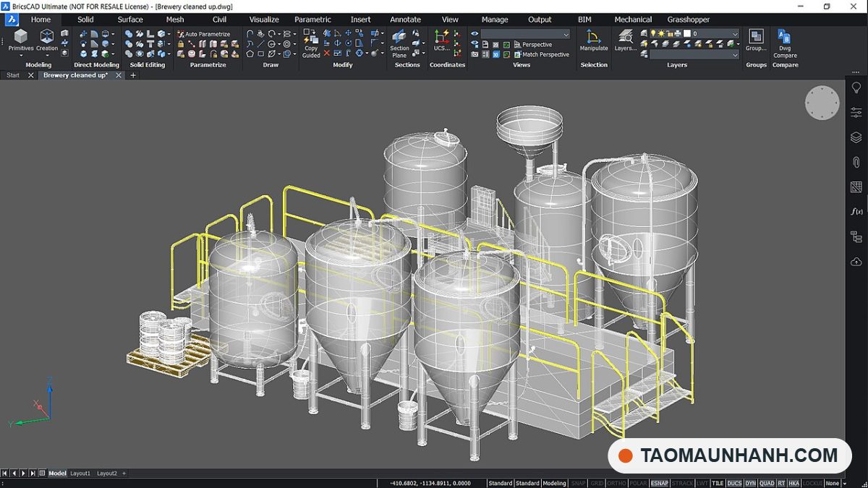Toggle ORTHO mode in status bar
Viewport: 868px width, 488px height.
[616, 483]
